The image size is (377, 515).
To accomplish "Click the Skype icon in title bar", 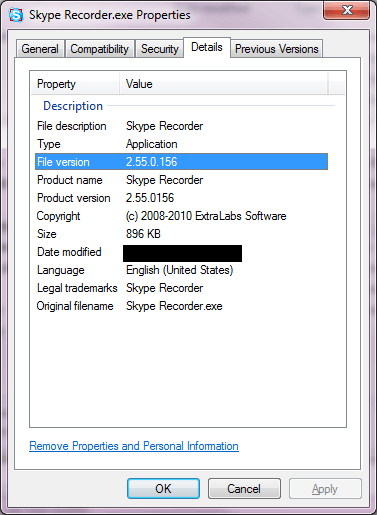I will click(15, 15).
